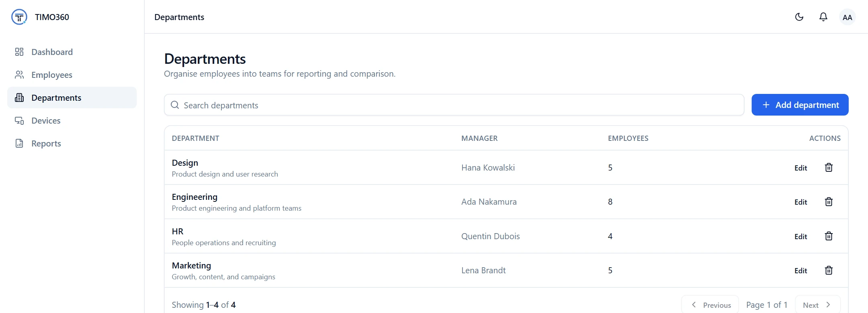The height and width of the screenshot is (313, 868).
Task: Click the ACTIONS column header
Action: tap(825, 138)
